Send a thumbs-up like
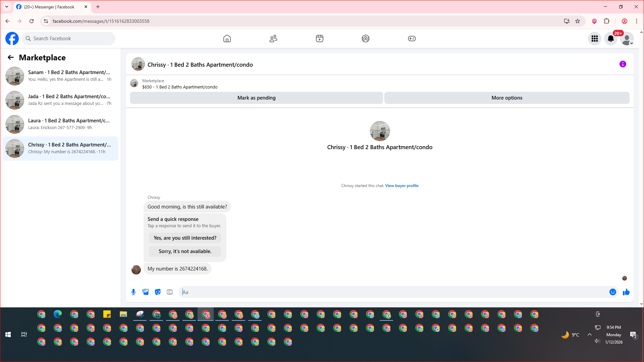Screen dimensions: 644x362 pos(626,292)
